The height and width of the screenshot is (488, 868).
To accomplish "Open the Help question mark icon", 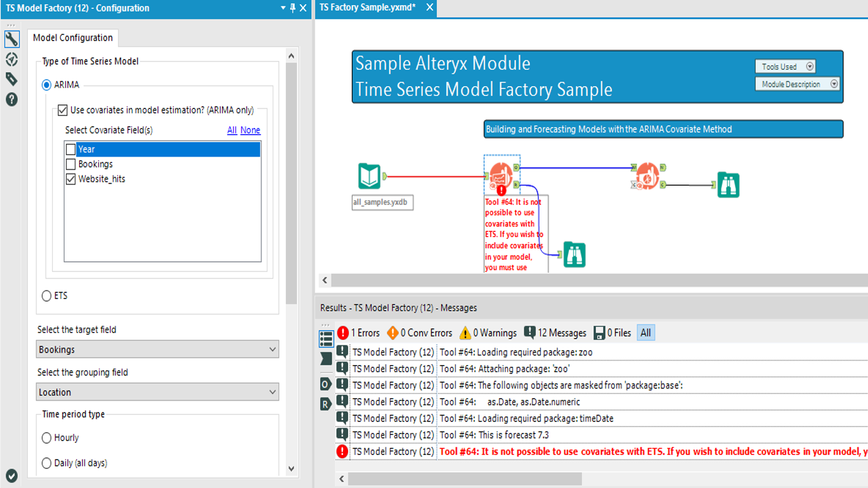I will (11, 100).
